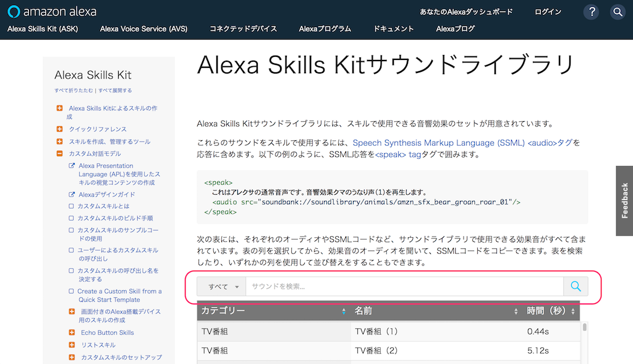Viewport: 633px width, 364px height.
Task: Open Alexa Presentation Language external link icon
Action: tap(72, 166)
